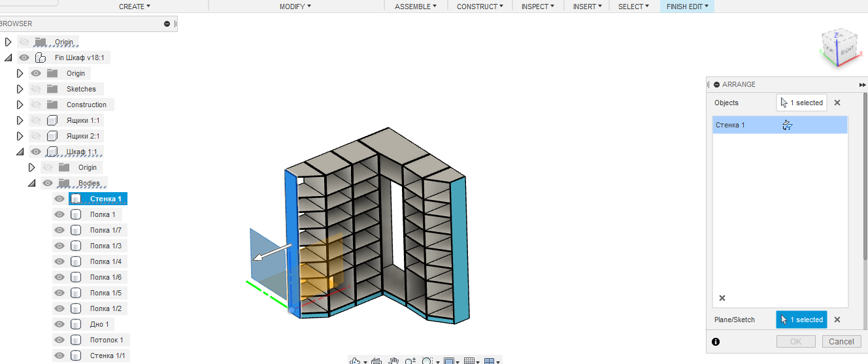
Task: Toggle visibility of Дно 1 body
Action: [59, 324]
